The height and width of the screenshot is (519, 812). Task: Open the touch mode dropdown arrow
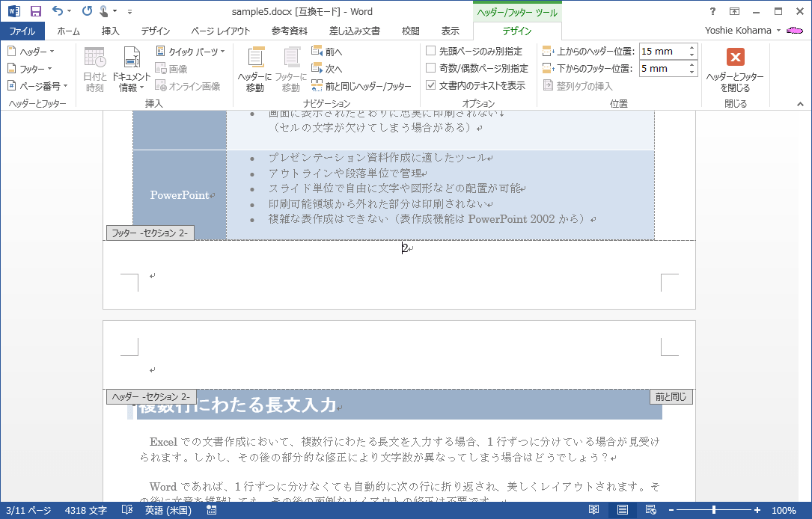(x=115, y=11)
